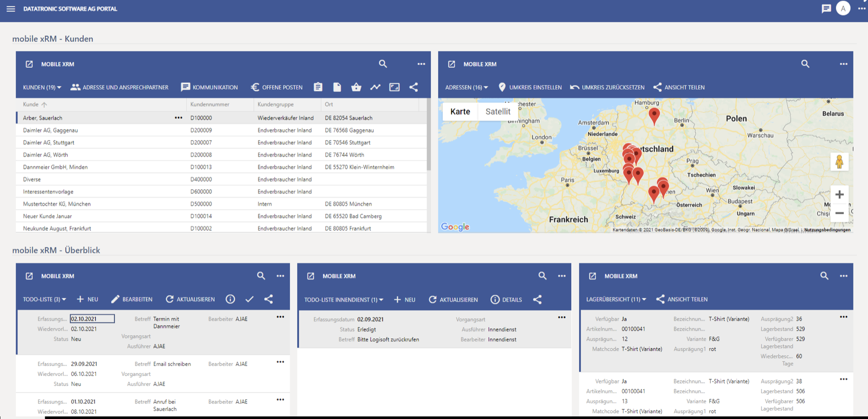Viewport: 868px width, 419px height.
Task: Expand the Lagerübersicht (11) dropdown
Action: (616, 299)
